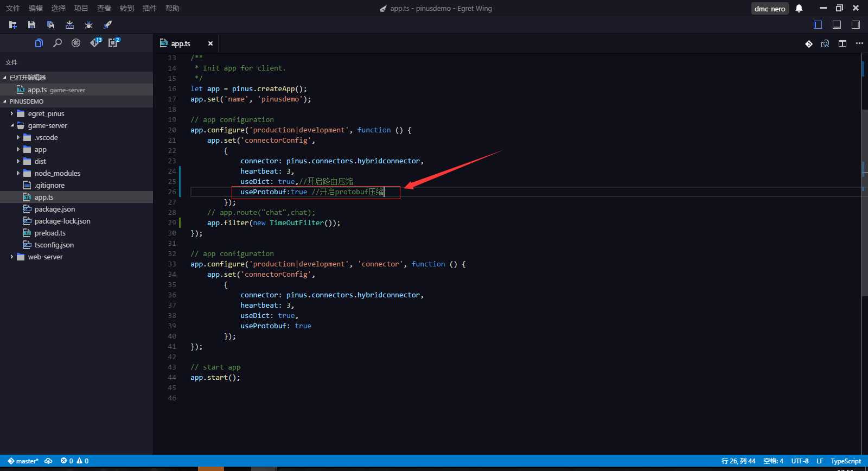
Task: Open the 项目 menu
Action: (x=81, y=8)
